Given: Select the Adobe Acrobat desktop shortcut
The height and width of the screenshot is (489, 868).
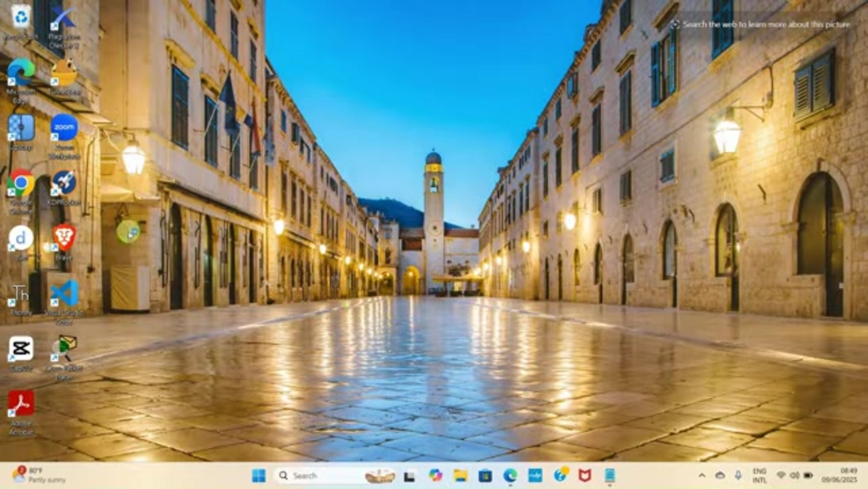Looking at the screenshot, I should click(x=21, y=403).
